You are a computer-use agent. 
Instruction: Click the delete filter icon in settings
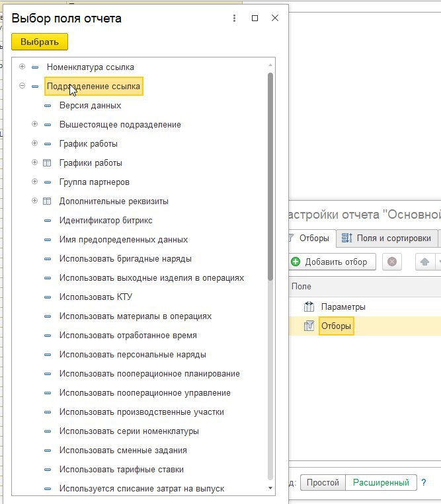pos(392,262)
